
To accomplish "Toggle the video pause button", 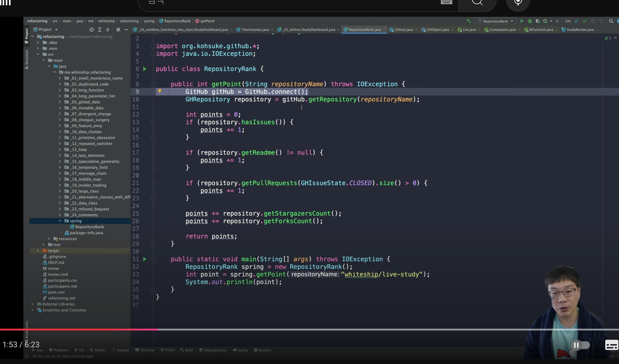I will coord(576,345).
